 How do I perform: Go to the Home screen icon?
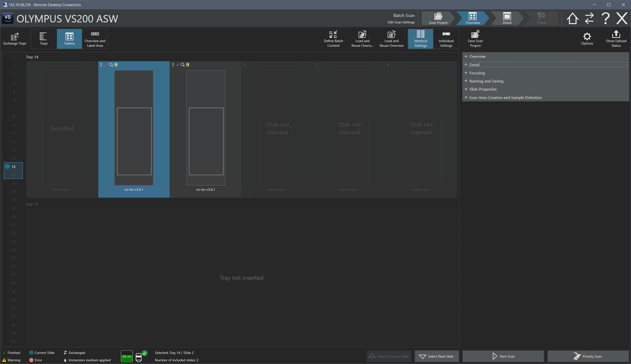[572, 18]
